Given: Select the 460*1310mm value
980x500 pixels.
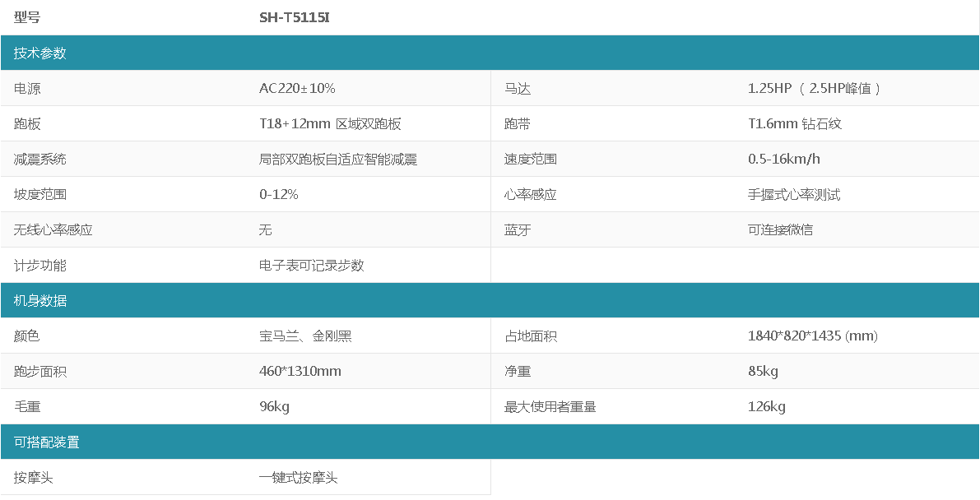Looking at the screenshot, I should tap(300, 371).
